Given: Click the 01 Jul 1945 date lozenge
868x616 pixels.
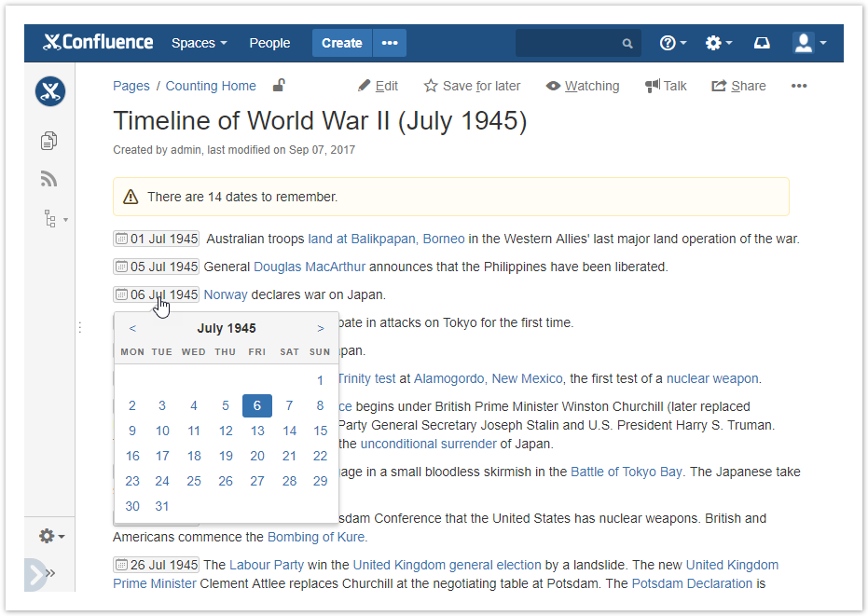Looking at the screenshot, I should coord(156,239).
